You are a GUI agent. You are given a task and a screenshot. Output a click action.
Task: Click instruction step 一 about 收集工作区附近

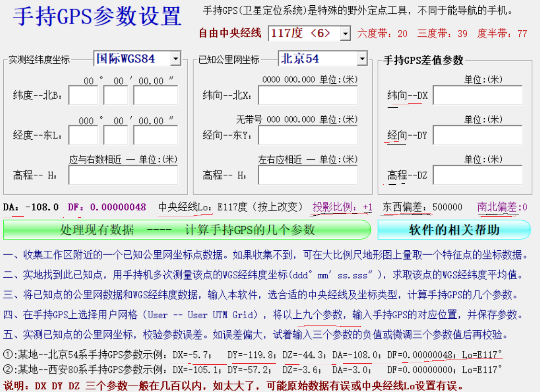(266, 255)
